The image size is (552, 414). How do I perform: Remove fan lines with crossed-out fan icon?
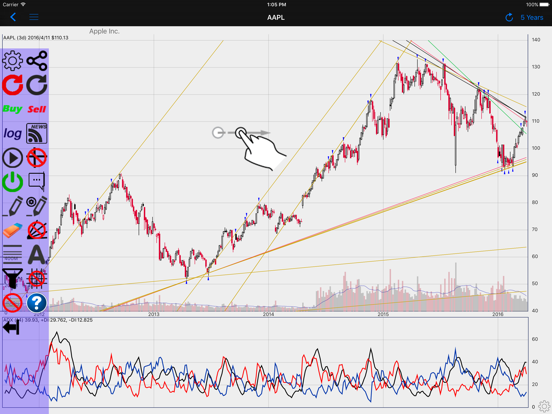coord(37,230)
